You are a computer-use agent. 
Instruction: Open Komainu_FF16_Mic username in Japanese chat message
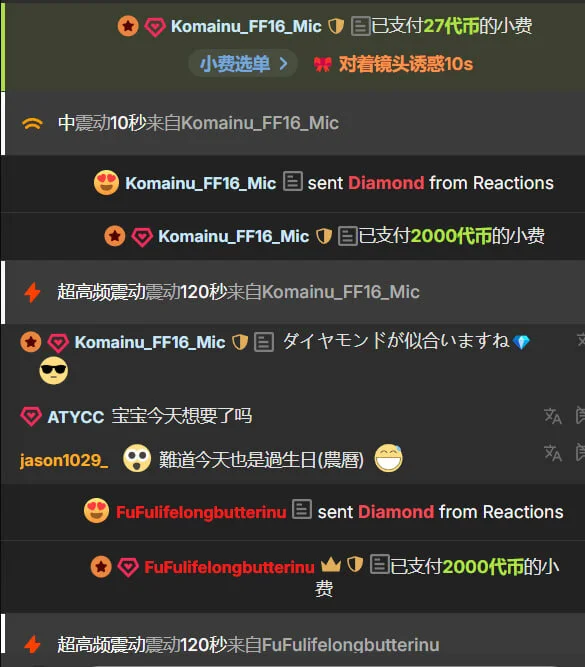pyautogui.click(x=150, y=342)
